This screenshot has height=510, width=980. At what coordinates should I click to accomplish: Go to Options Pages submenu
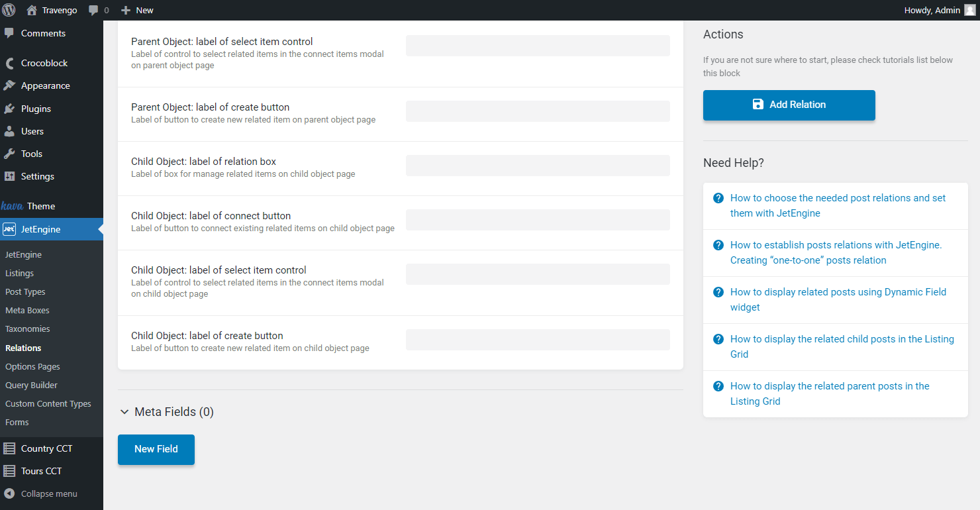point(32,366)
